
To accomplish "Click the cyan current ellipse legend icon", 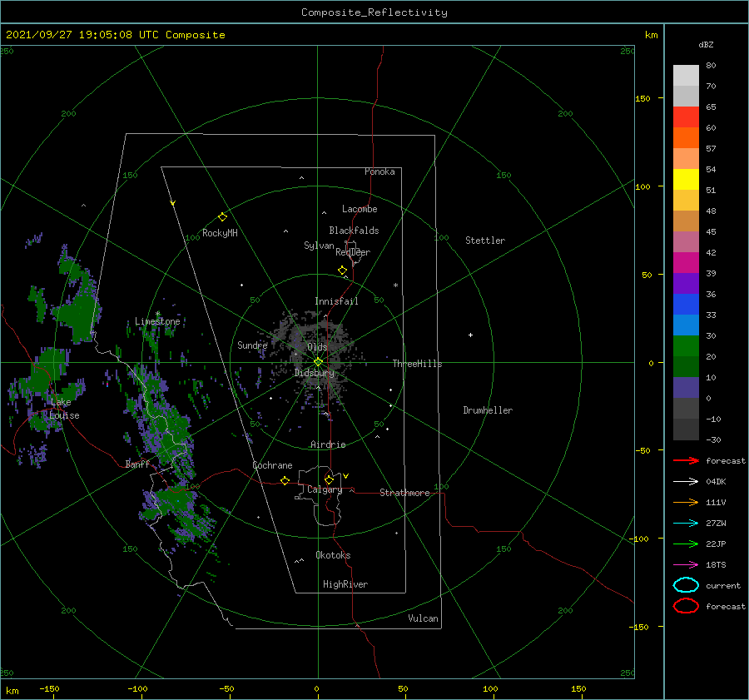I will [x=686, y=585].
